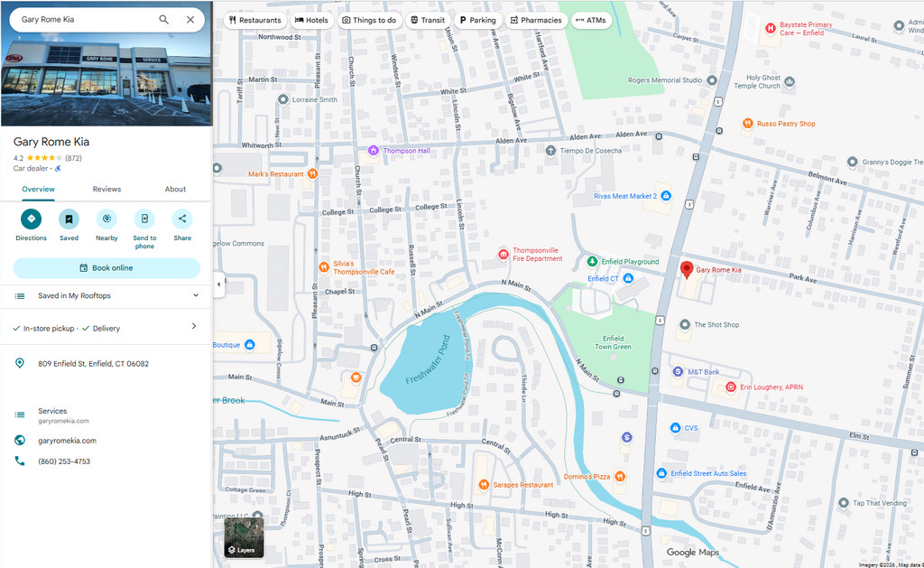The image size is (924, 568).
Task: Click the wheelchair accessibility icon
Action: pos(58,168)
